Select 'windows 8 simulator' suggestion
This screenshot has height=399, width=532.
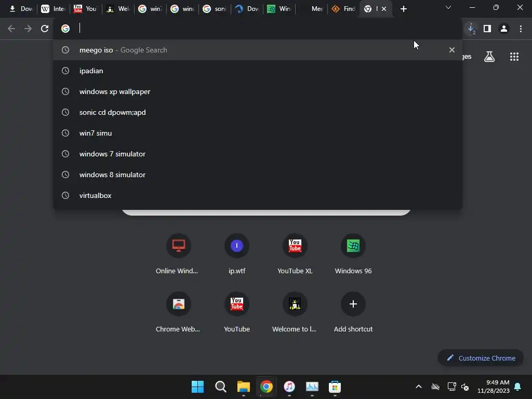[x=258, y=175]
